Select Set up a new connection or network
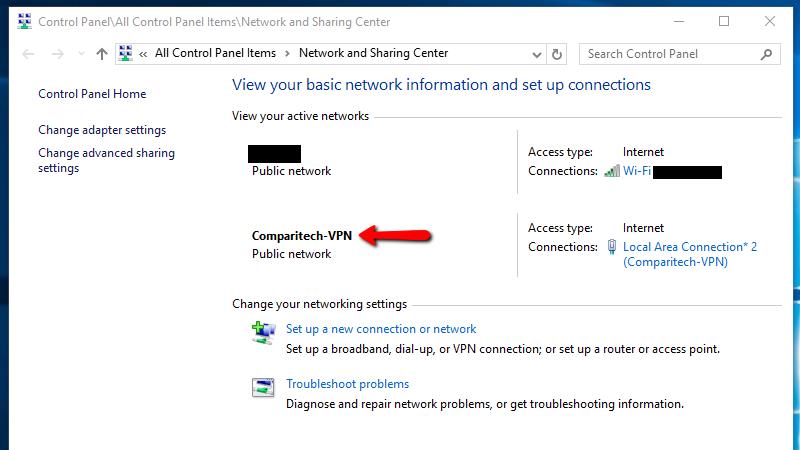Image resolution: width=800 pixels, height=450 pixels. click(381, 329)
